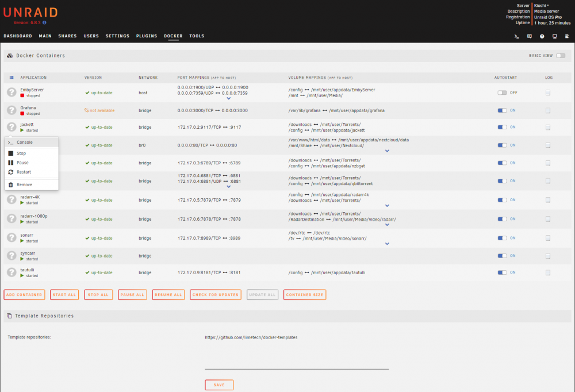
Task: Click the UNRAID logo
Action: pos(30,13)
